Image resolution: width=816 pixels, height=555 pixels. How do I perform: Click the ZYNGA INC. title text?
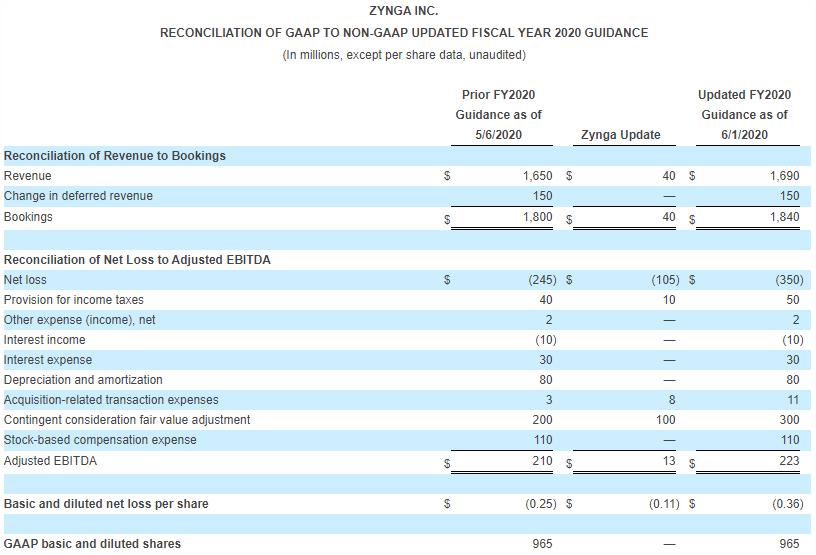click(403, 11)
